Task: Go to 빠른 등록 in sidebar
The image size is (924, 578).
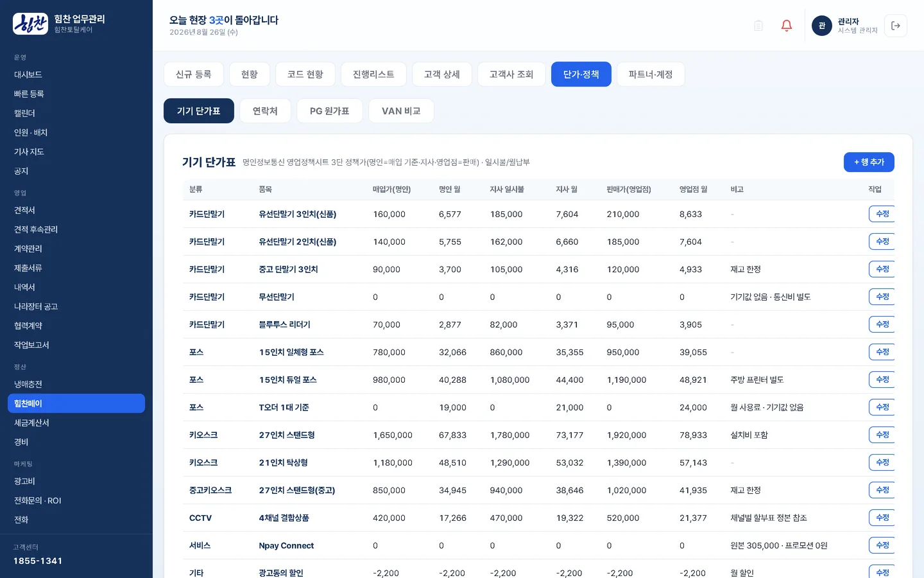Action: coord(76,94)
